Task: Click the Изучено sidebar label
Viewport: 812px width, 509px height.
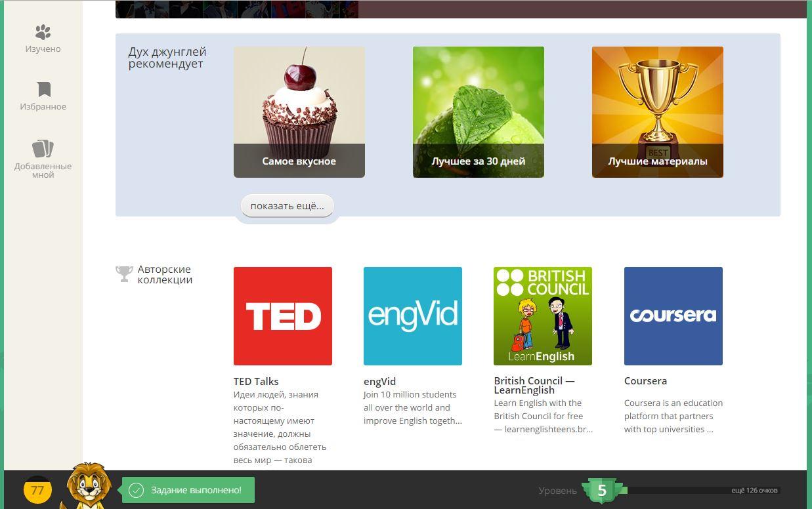Action: pyautogui.click(x=43, y=49)
